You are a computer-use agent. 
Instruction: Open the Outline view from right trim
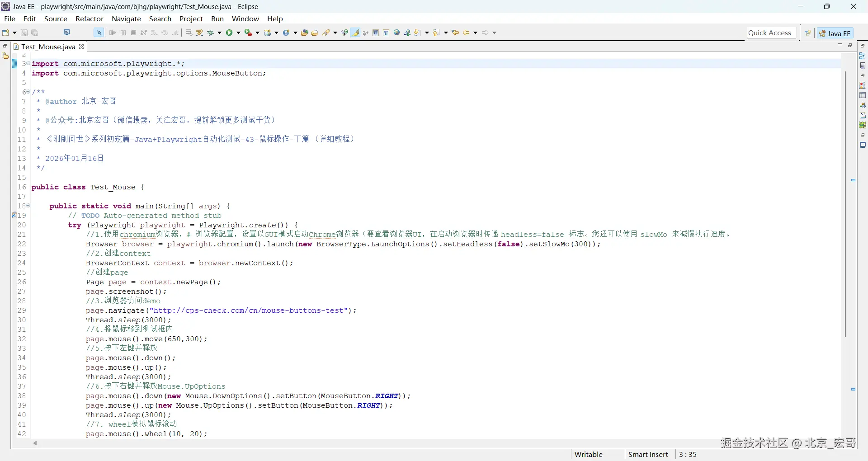coord(863,56)
